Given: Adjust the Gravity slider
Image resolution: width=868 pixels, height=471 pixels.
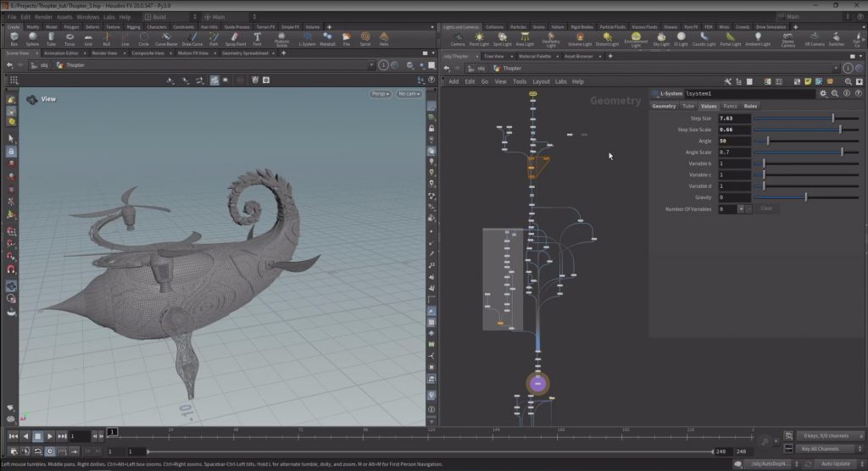Looking at the screenshot, I should coord(806,197).
